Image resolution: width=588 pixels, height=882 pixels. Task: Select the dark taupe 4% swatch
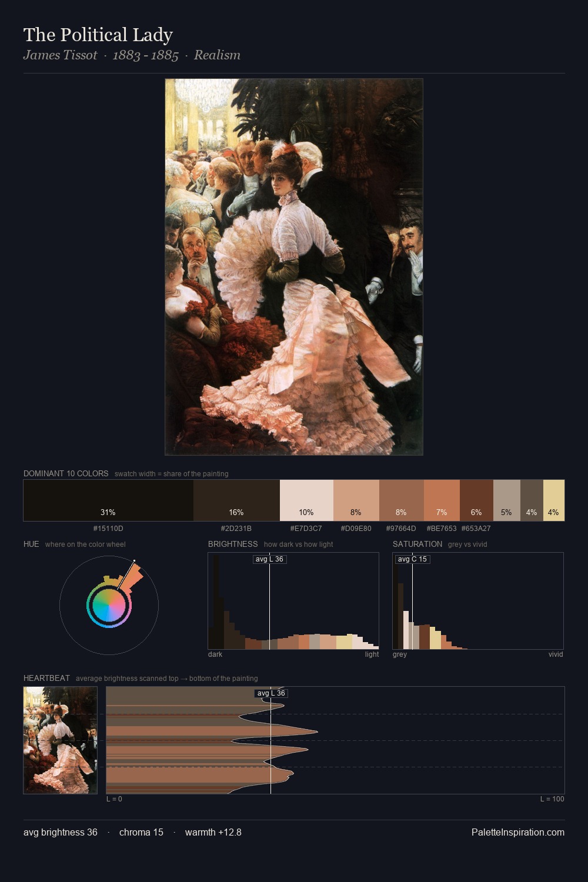[x=532, y=500]
